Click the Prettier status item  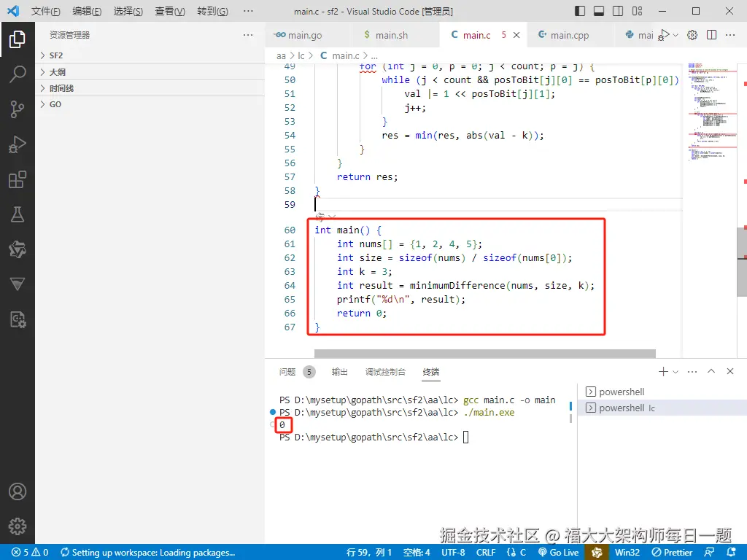(672, 553)
